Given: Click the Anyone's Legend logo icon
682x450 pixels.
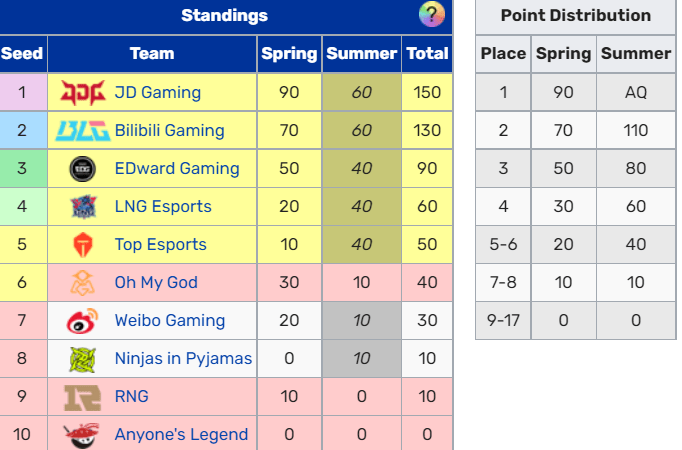Looking at the screenshot, I should click(81, 435).
